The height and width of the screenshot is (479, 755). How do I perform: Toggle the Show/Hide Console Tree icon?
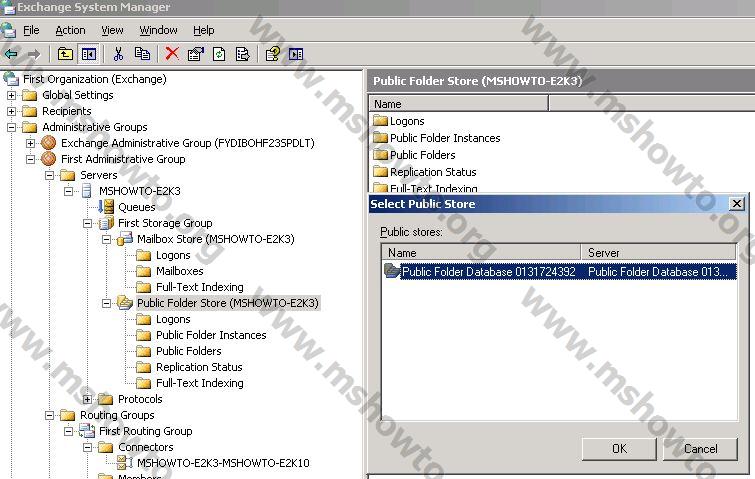[89, 54]
